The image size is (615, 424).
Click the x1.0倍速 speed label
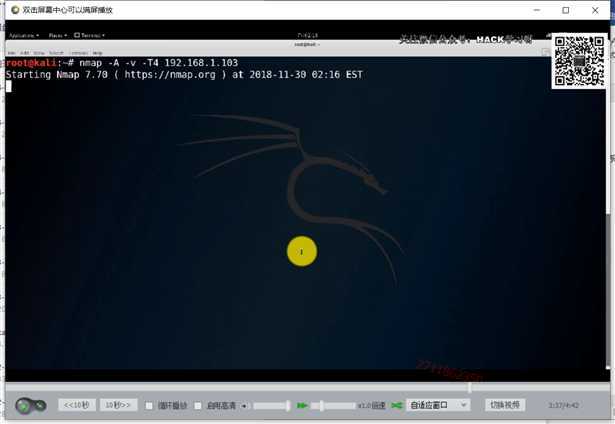(372, 406)
